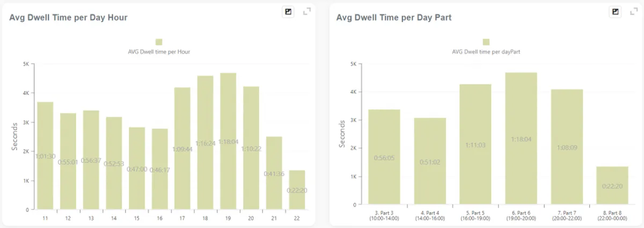Expand the Day Part chart to fullscreen
This screenshot has width=644, height=228.
(x=634, y=11)
